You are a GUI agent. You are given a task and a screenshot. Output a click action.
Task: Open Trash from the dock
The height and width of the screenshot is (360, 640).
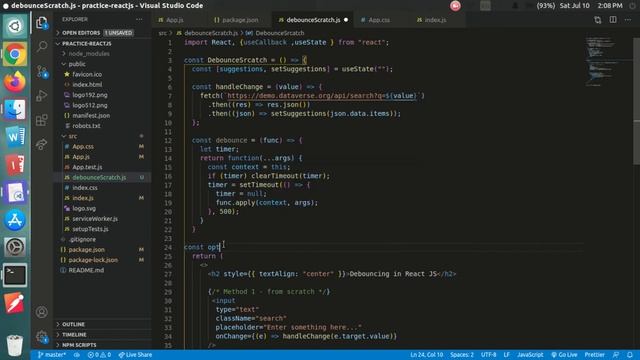(x=15, y=345)
